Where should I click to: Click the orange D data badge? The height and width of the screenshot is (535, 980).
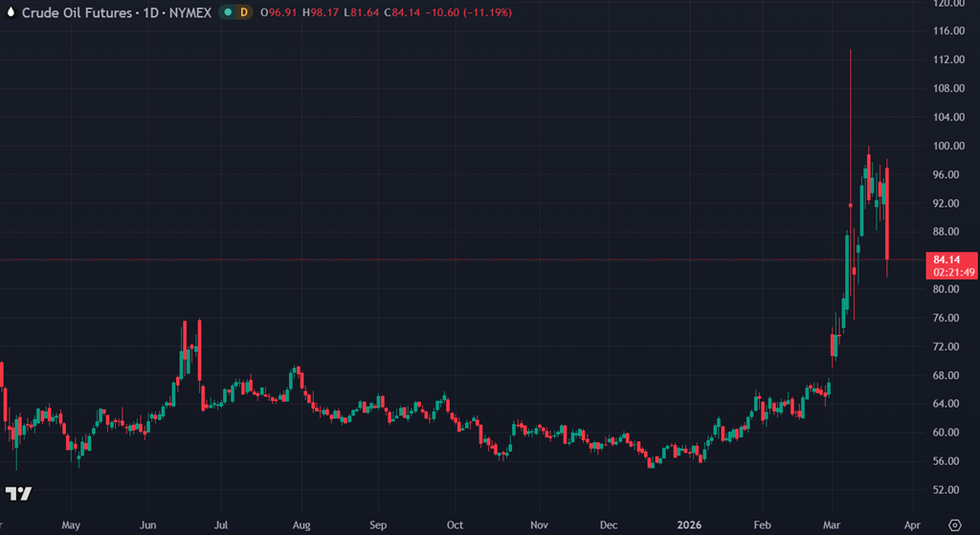[243, 12]
